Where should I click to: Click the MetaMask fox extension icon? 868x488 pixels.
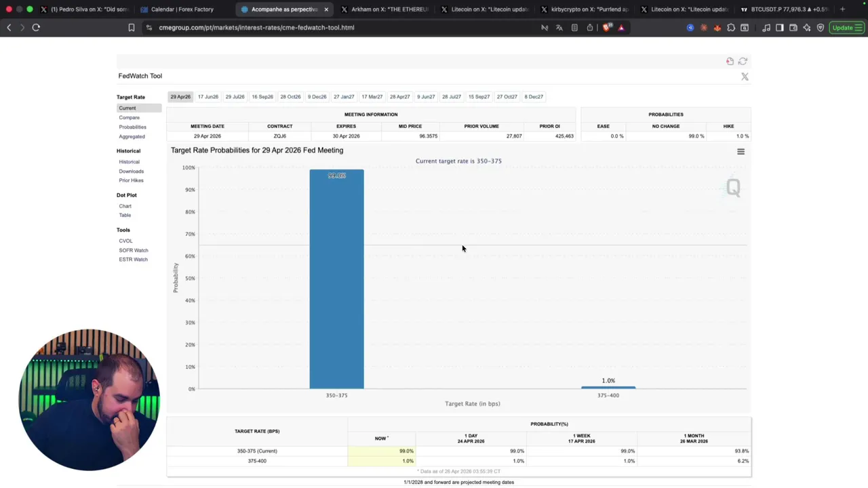(717, 28)
